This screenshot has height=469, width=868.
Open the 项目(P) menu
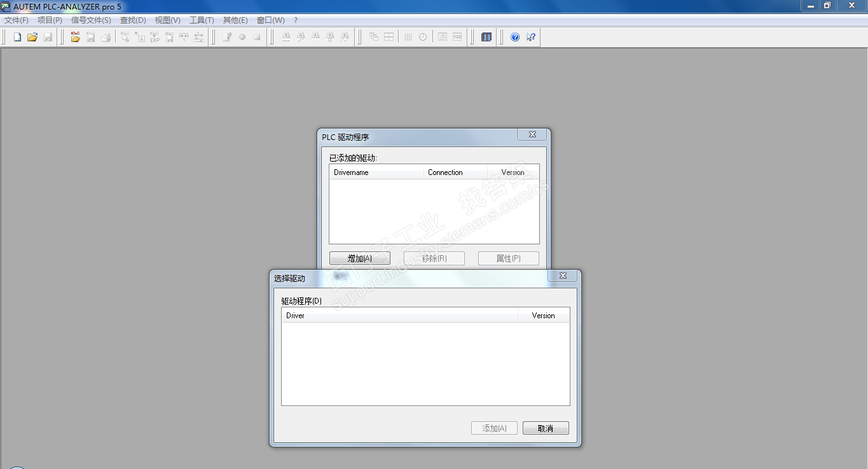coord(50,20)
